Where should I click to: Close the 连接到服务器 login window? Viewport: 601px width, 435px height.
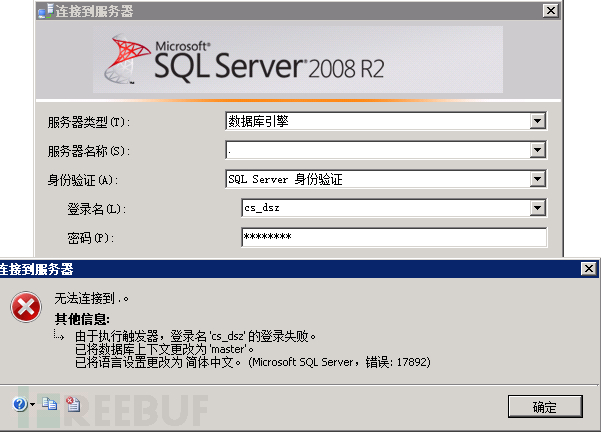[551, 10]
